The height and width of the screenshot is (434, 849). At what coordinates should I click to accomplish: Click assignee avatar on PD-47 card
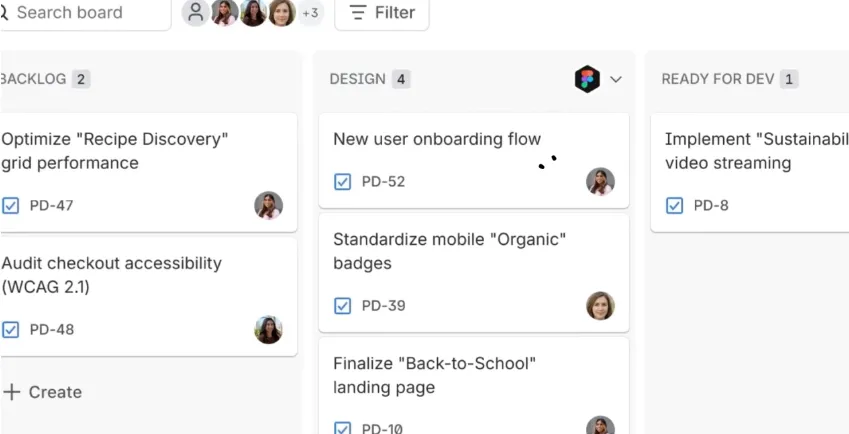tap(268, 205)
